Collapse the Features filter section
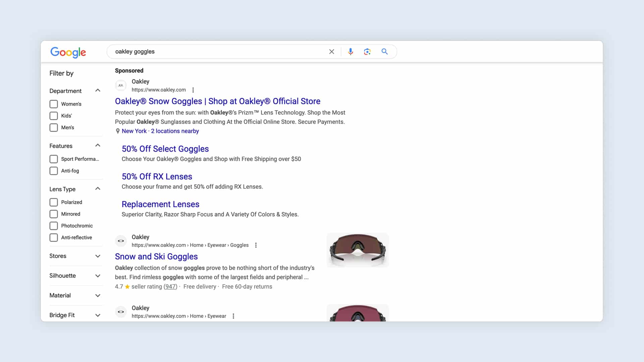Screen dimensions: 644x362 click(98, 145)
